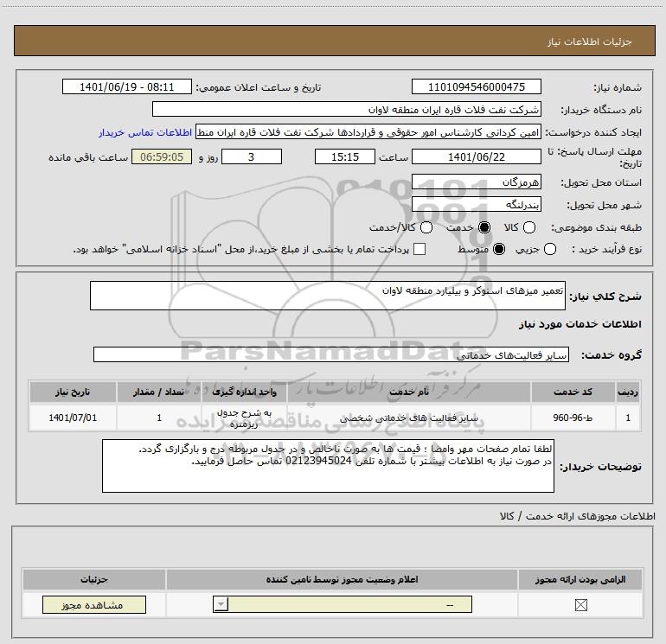Click the تعداد / مقدار column header
Viewport: 666px width, 644px height.
tap(159, 392)
